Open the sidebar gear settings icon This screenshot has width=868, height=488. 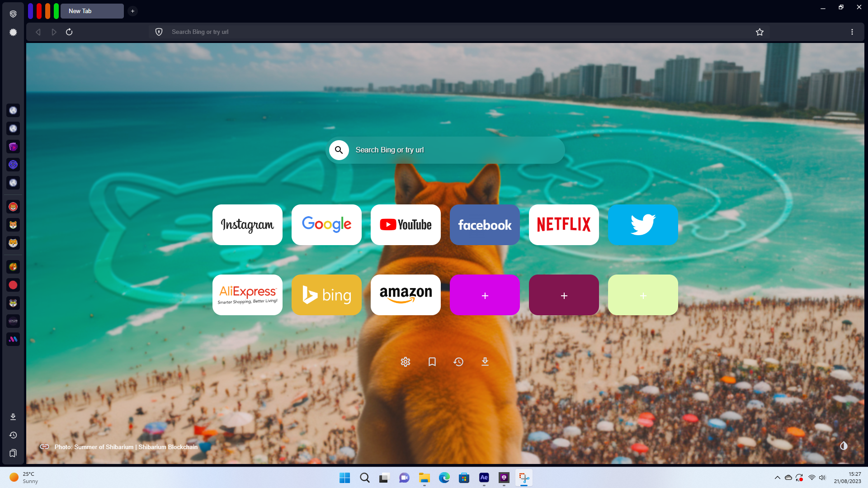(13, 32)
